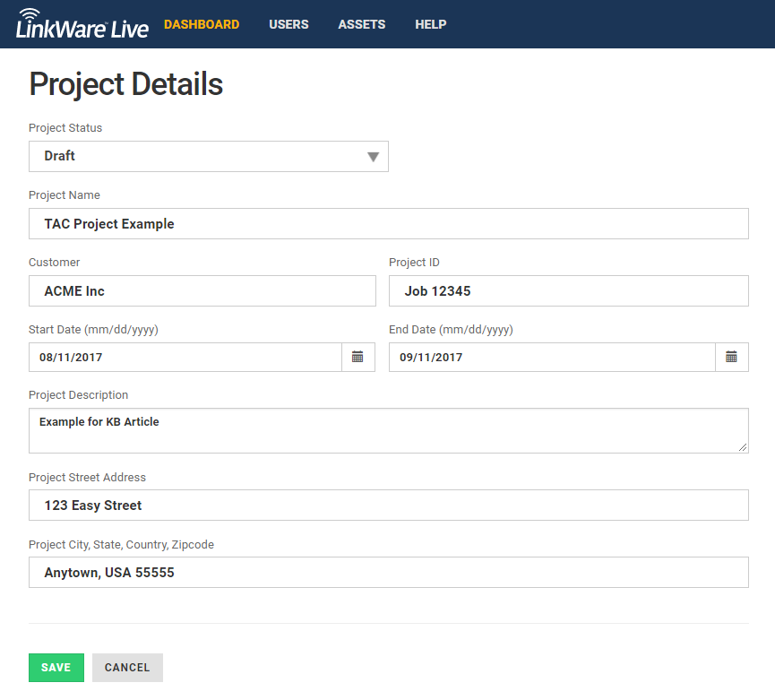Click the Project Description label
The image size is (775, 700).
click(78, 395)
